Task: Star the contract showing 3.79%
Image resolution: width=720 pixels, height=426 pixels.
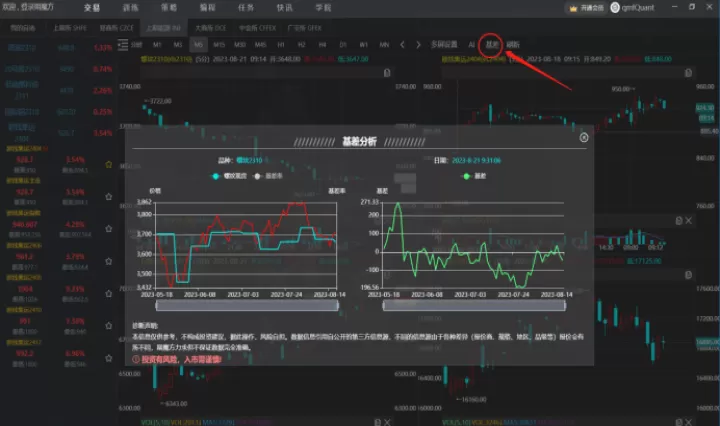Action: pyautogui.click(x=109, y=261)
